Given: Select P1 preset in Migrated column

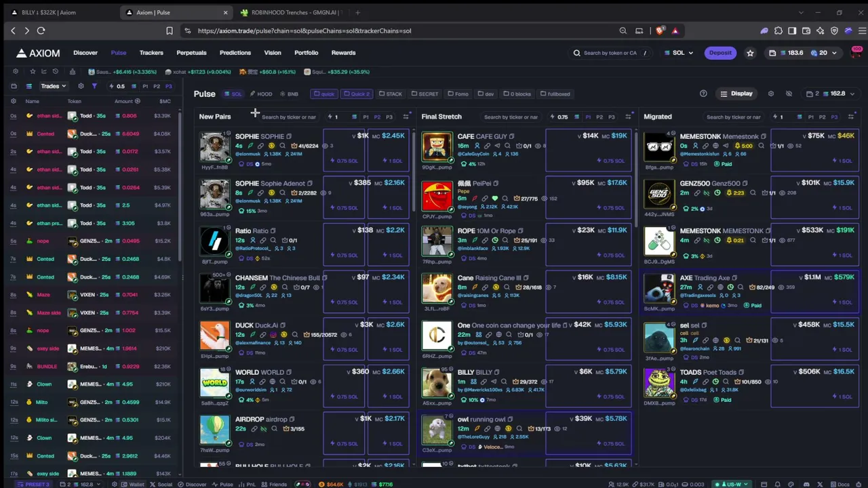Looking at the screenshot, I should coord(810,117).
